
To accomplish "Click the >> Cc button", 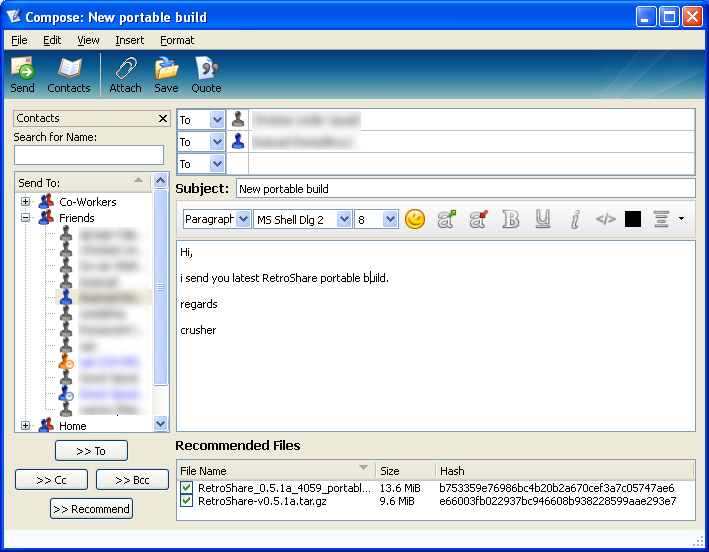I will pyautogui.click(x=51, y=480).
